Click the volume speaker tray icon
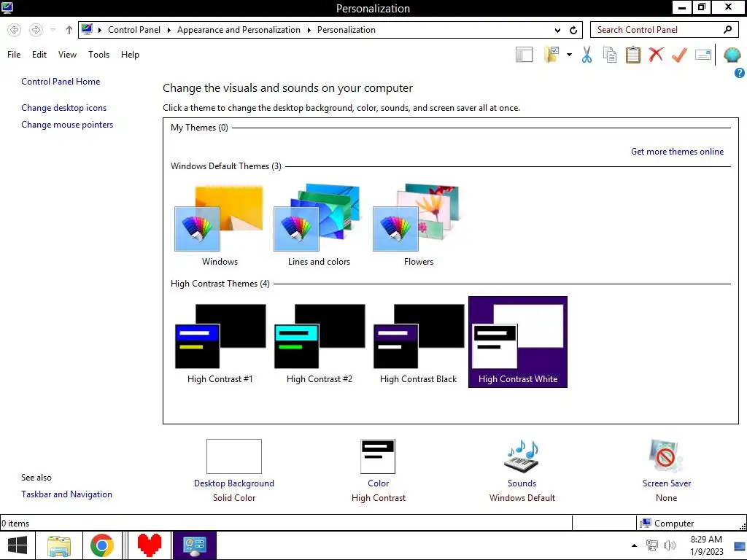The height and width of the screenshot is (560, 747). point(670,545)
